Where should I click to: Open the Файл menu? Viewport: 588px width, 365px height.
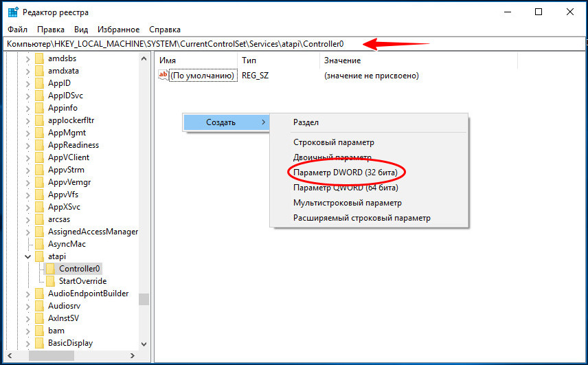click(x=17, y=30)
